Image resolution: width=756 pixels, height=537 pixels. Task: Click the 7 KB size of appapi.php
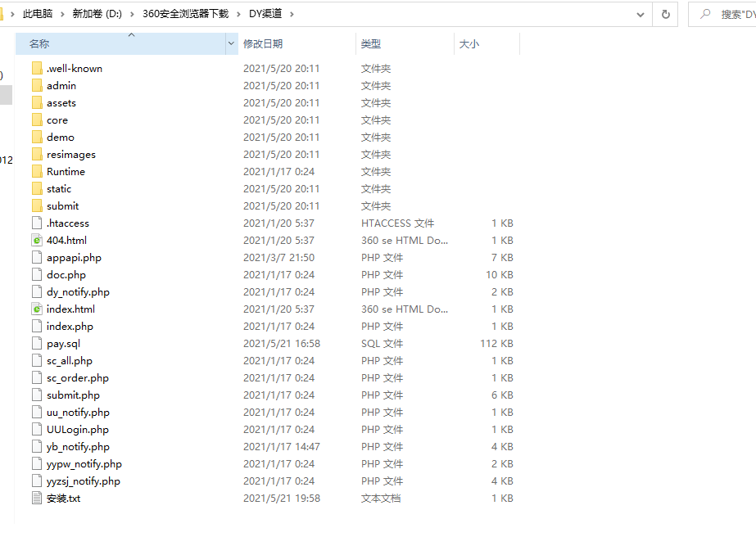[502, 258]
